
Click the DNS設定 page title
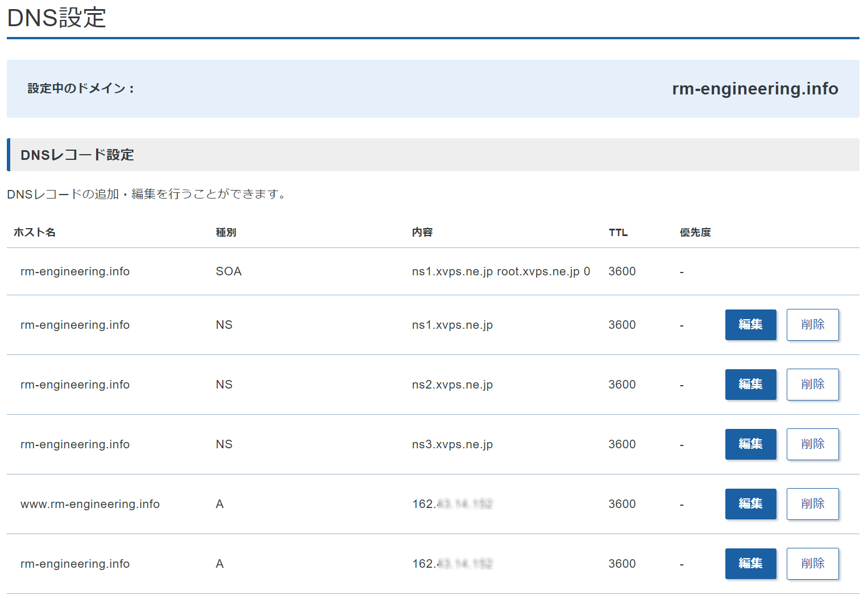tap(56, 18)
